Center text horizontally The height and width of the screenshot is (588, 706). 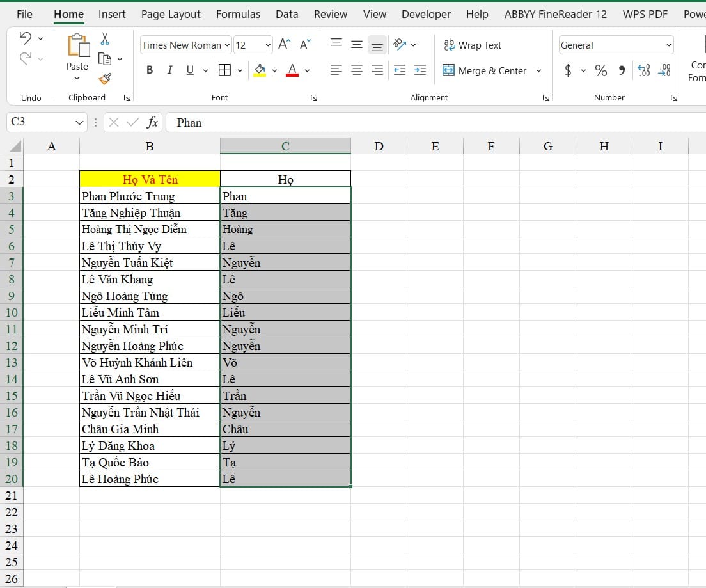357,70
